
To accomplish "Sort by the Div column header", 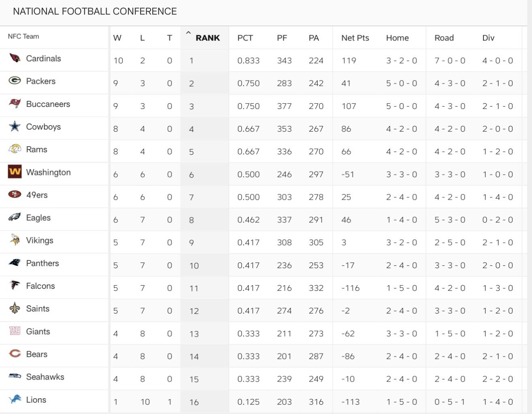I will [x=488, y=38].
